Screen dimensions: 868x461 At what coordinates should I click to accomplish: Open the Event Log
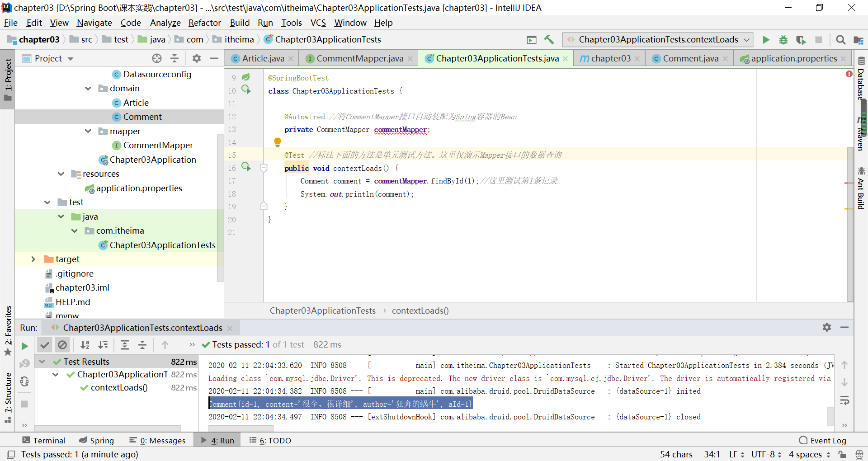[x=829, y=440]
